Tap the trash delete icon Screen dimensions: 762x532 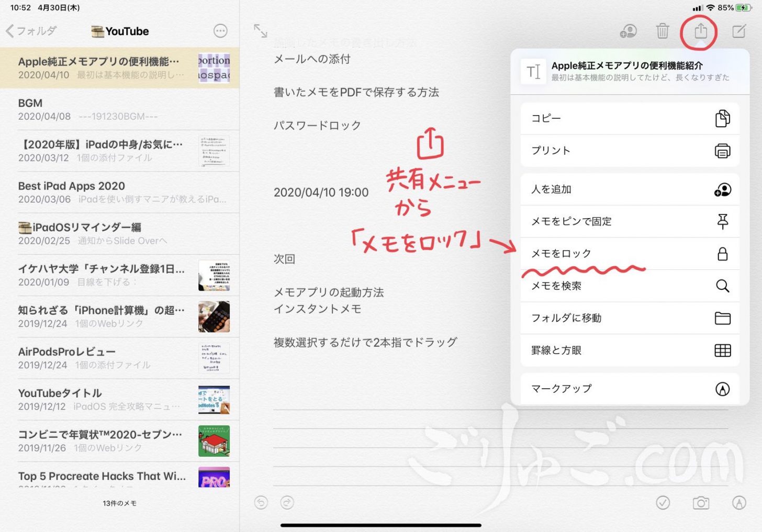coord(662,31)
